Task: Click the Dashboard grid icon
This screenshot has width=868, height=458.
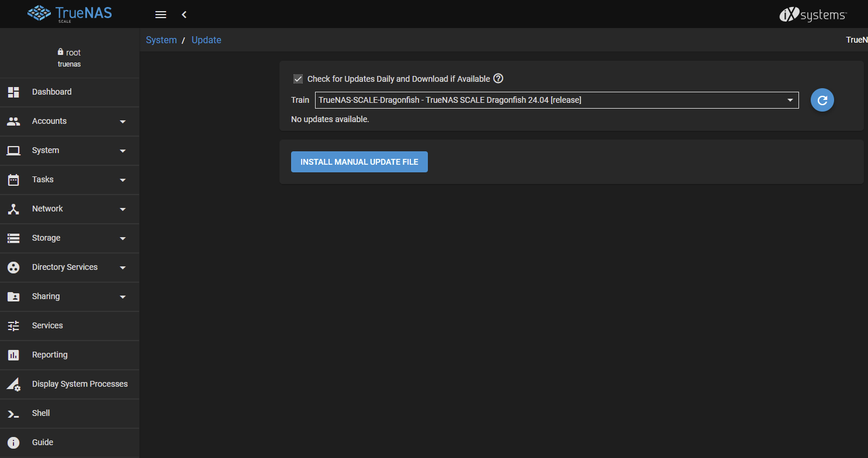Action: point(13,92)
